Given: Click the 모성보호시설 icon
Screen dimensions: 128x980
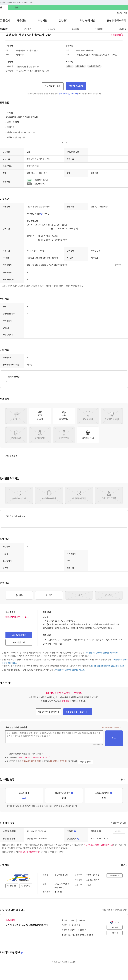Looking at the screenshot, I should [64, 435].
